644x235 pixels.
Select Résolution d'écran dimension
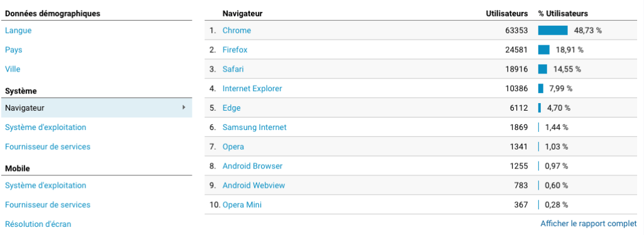[38, 224]
